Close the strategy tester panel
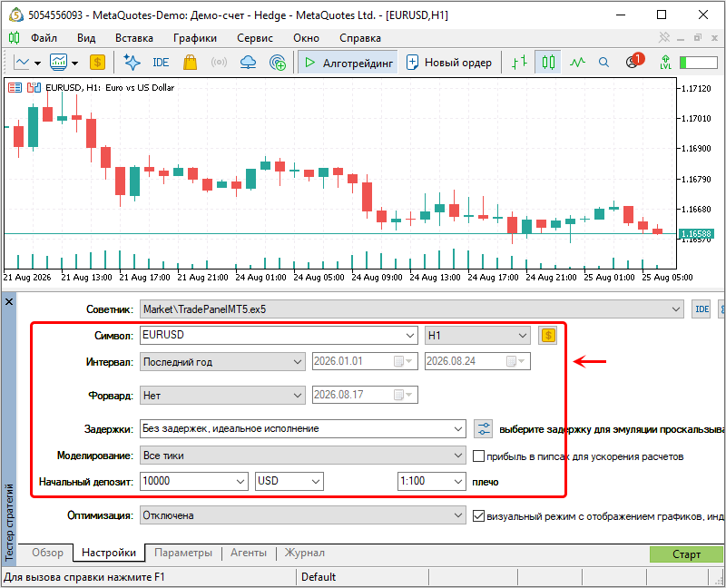Viewport: 726px width, 588px height. 9,302
